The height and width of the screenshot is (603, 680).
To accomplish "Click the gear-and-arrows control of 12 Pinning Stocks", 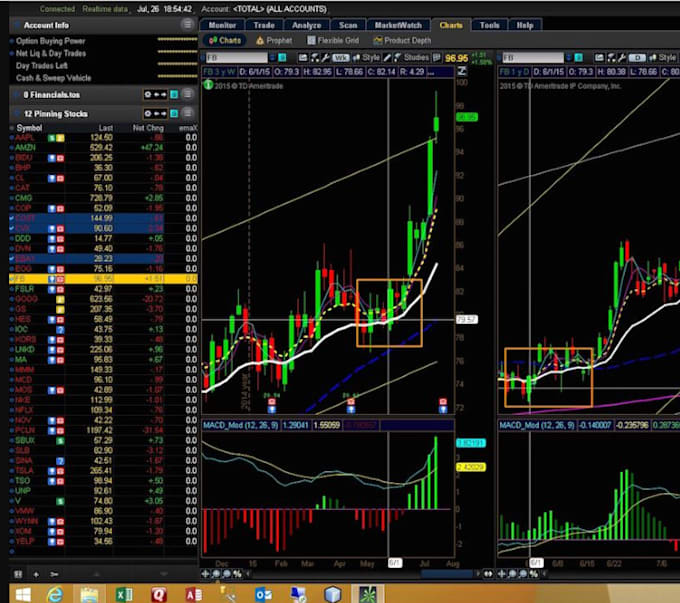I will (x=155, y=113).
